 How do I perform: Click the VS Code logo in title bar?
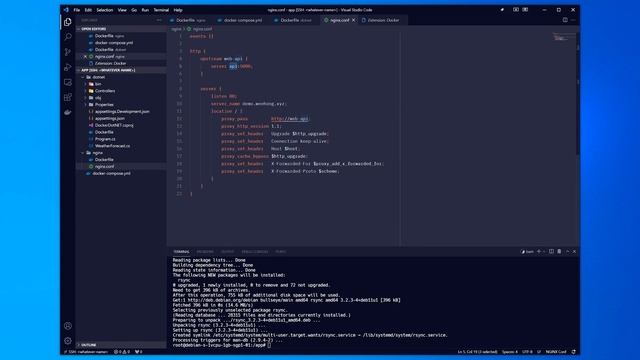pyautogui.click(x=66, y=10)
